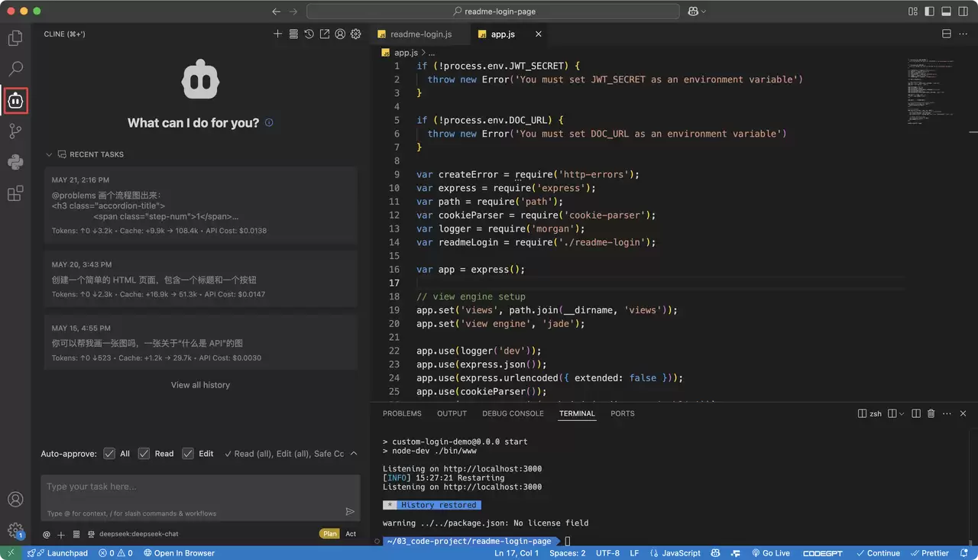Screen dimensions: 978x560
Task: Click the @ add context icon below task box
Action: [47, 535]
